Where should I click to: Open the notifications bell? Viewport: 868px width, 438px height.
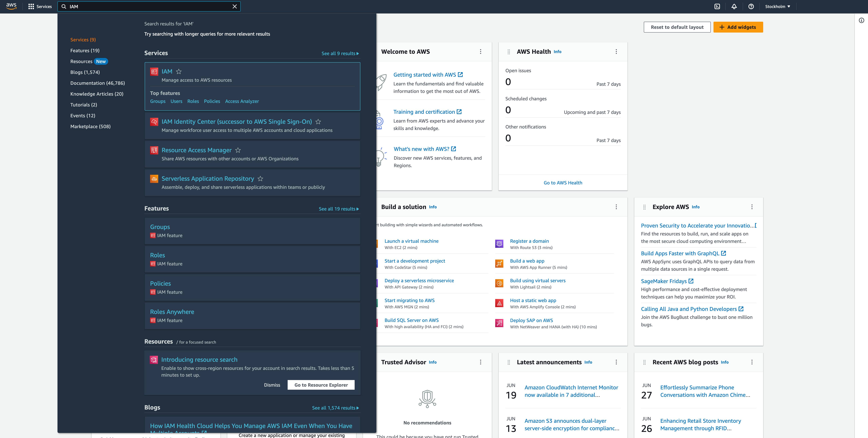734,6
